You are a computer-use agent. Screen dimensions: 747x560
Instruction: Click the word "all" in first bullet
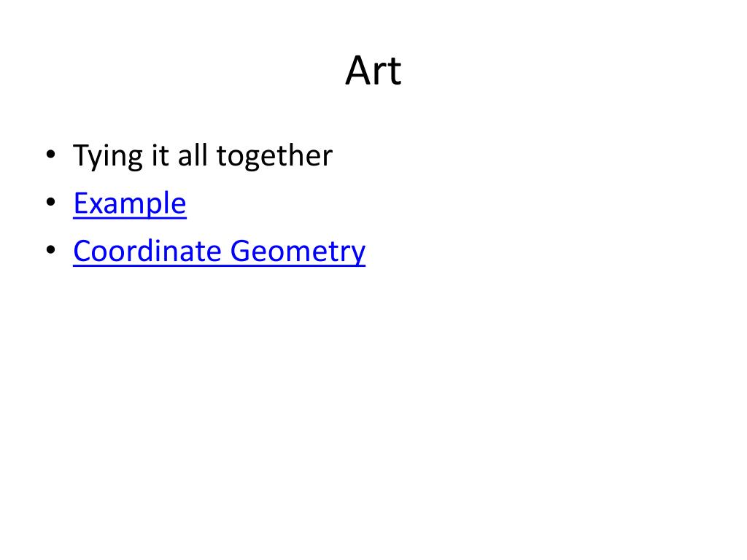[x=193, y=155]
